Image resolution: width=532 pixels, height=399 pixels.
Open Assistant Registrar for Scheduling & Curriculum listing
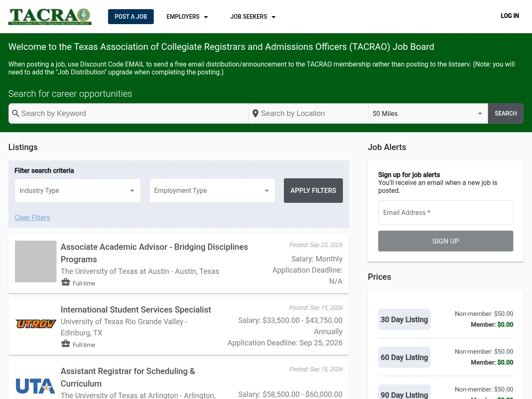click(x=128, y=377)
